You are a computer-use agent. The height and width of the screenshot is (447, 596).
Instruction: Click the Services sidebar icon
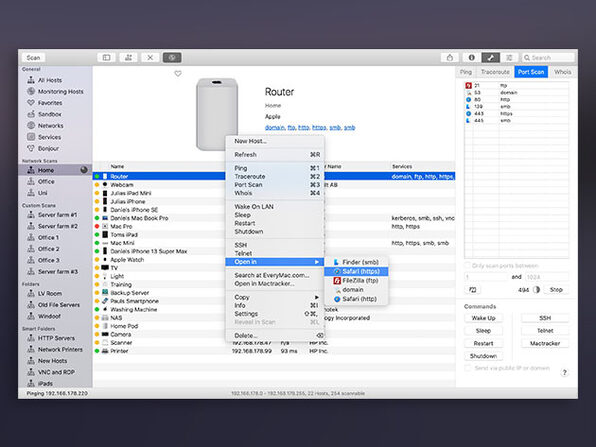pyautogui.click(x=31, y=137)
